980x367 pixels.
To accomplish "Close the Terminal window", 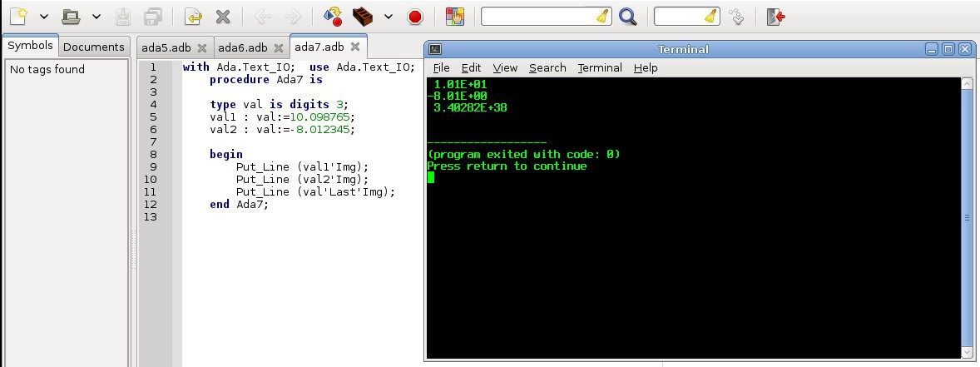I will coord(964,49).
